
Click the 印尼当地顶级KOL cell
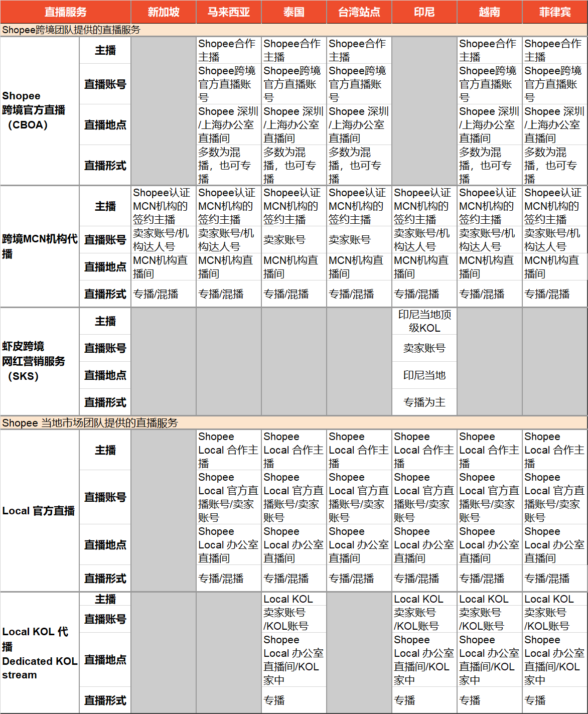point(424,321)
